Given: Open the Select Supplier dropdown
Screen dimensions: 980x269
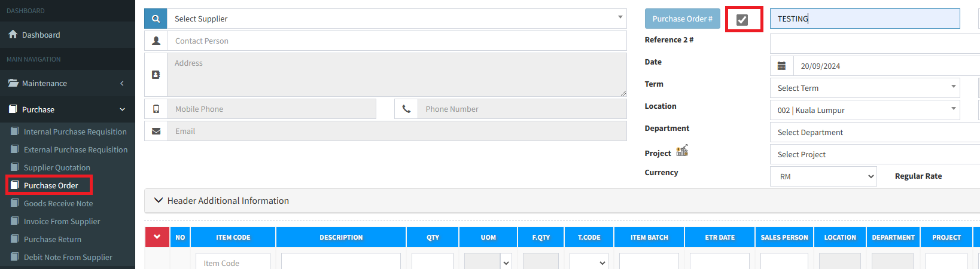Looking at the screenshot, I should [395, 19].
